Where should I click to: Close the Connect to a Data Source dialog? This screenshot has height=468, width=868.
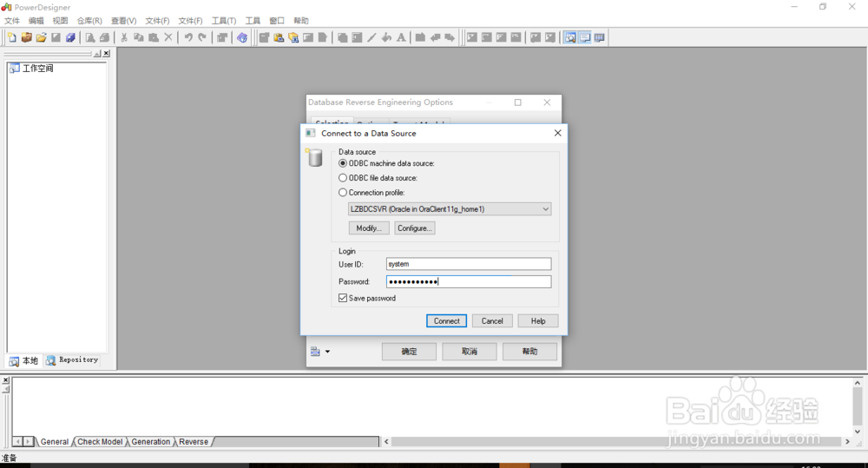tap(557, 133)
